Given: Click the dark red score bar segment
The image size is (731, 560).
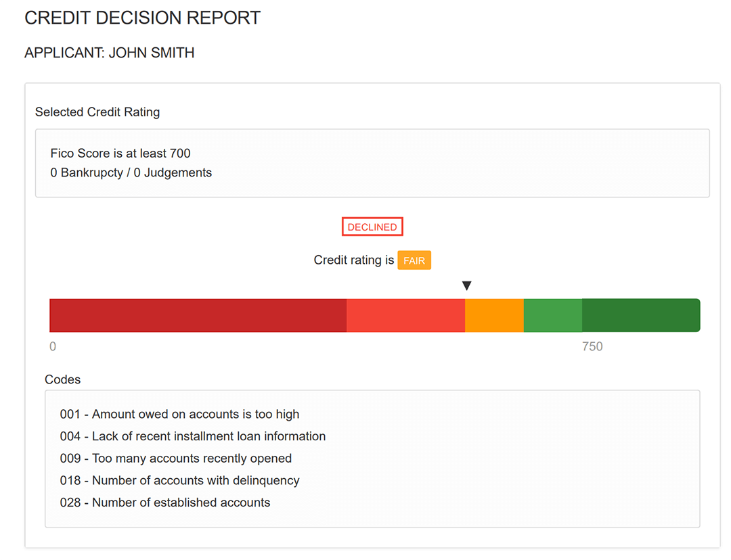Looking at the screenshot, I should coord(198,316).
